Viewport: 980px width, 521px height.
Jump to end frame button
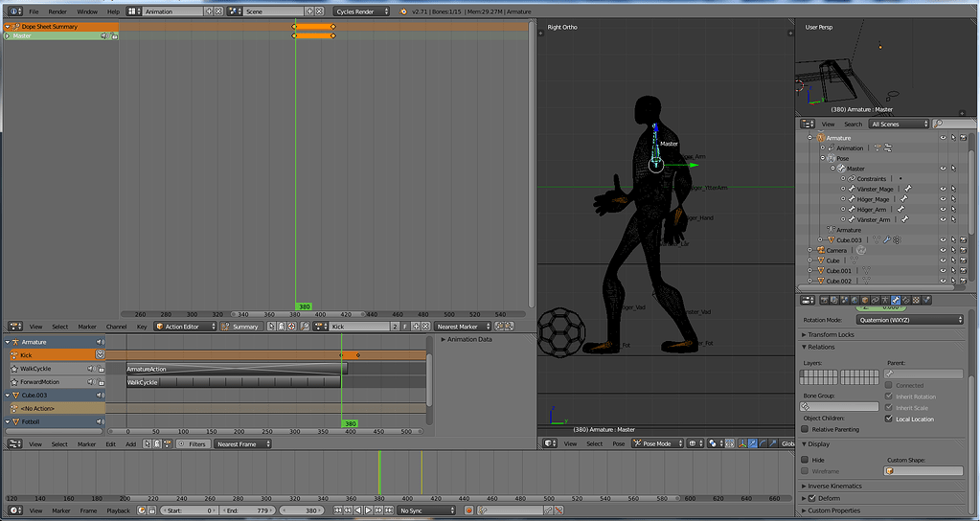click(389, 510)
